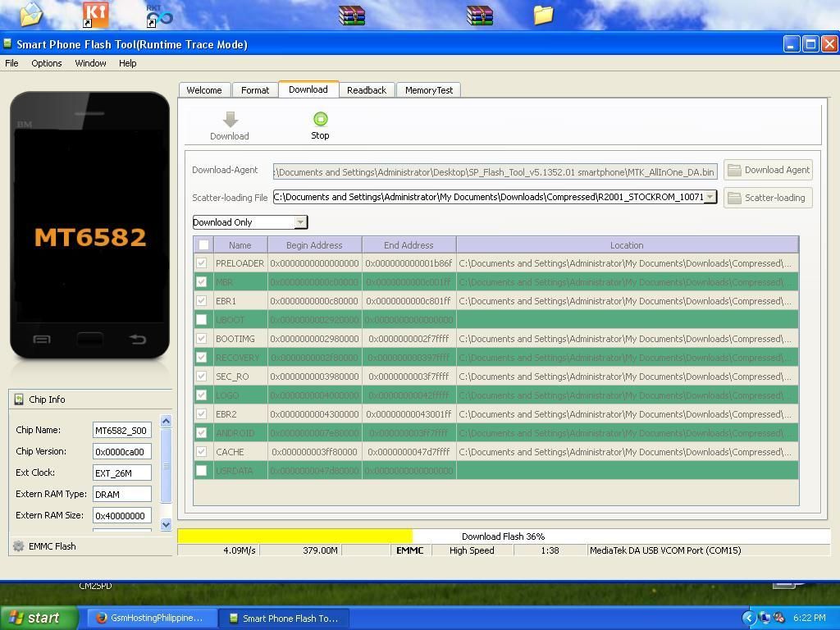
Task: Click the Chip Info panel icon
Action: (19, 399)
